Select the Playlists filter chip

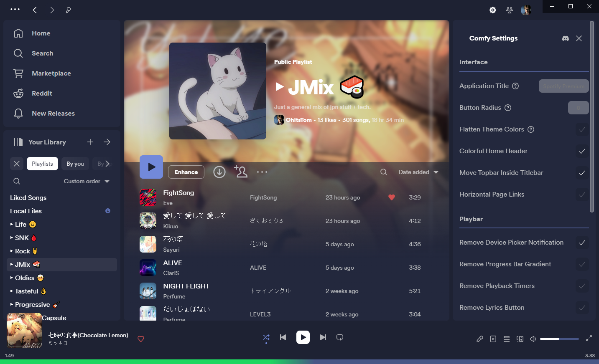click(42, 164)
